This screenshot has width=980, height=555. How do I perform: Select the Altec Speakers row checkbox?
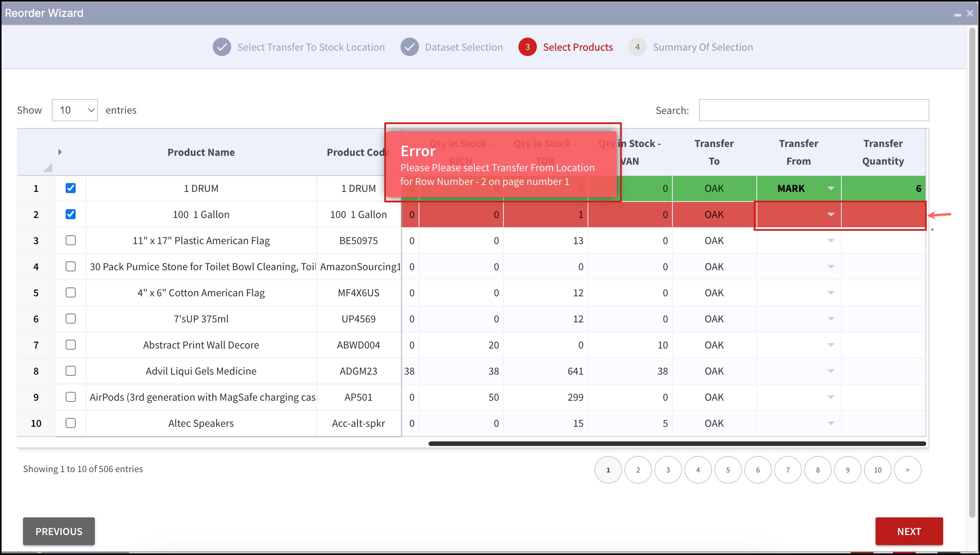[71, 423]
